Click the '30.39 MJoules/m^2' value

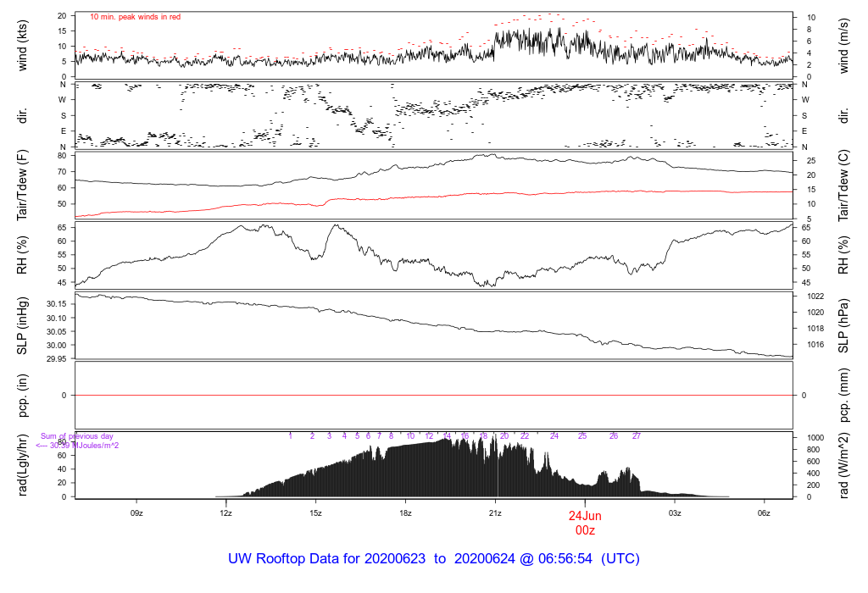(84, 446)
